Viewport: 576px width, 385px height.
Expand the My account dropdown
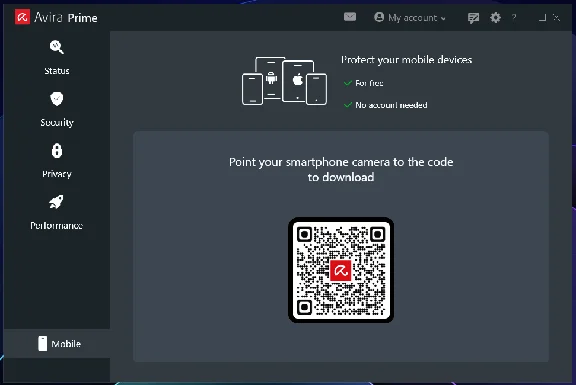pyautogui.click(x=410, y=18)
